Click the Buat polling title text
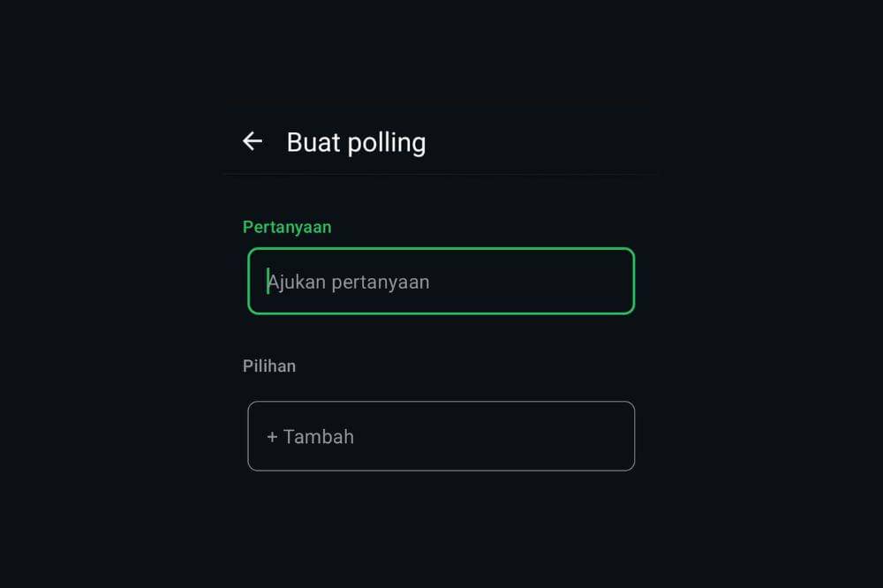Image resolution: width=883 pixels, height=588 pixels. (x=355, y=141)
